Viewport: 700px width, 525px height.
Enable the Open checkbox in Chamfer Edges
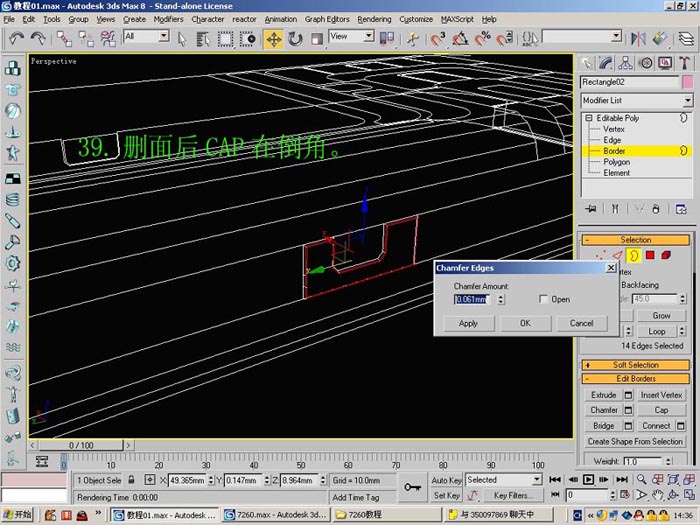click(543, 299)
